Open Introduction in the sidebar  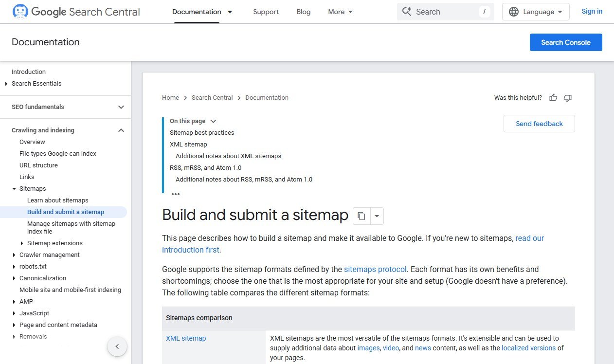[29, 72]
